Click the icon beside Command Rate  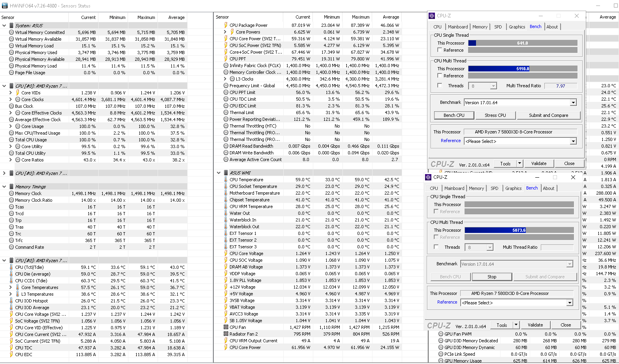[x=11, y=247]
